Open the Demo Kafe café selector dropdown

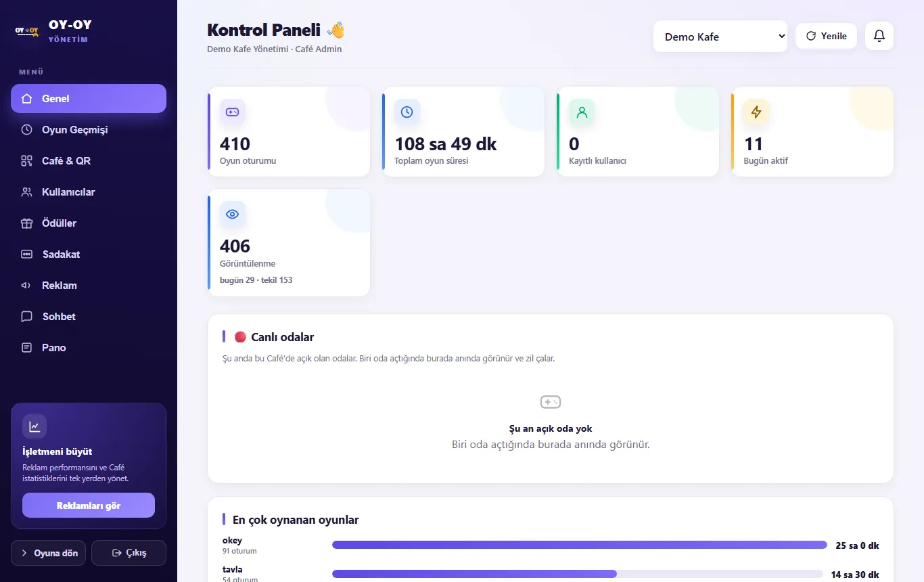pos(720,37)
